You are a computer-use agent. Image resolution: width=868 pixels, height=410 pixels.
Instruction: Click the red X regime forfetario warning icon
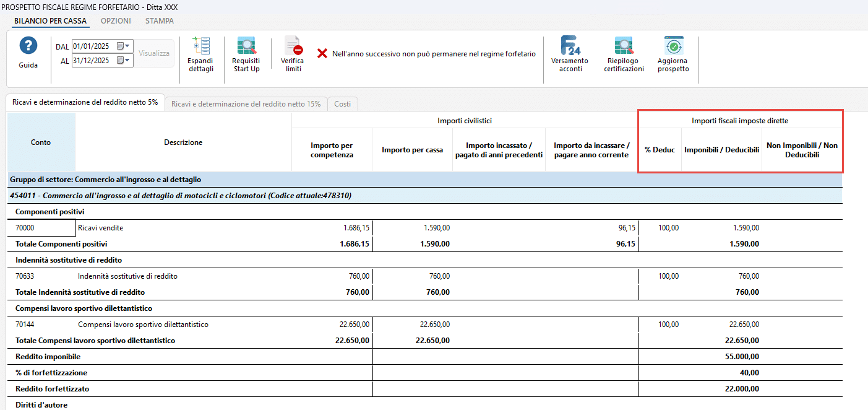tap(322, 54)
